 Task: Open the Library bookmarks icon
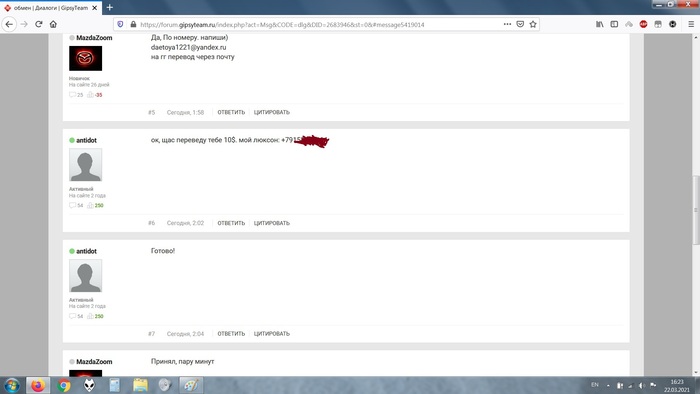click(600, 24)
